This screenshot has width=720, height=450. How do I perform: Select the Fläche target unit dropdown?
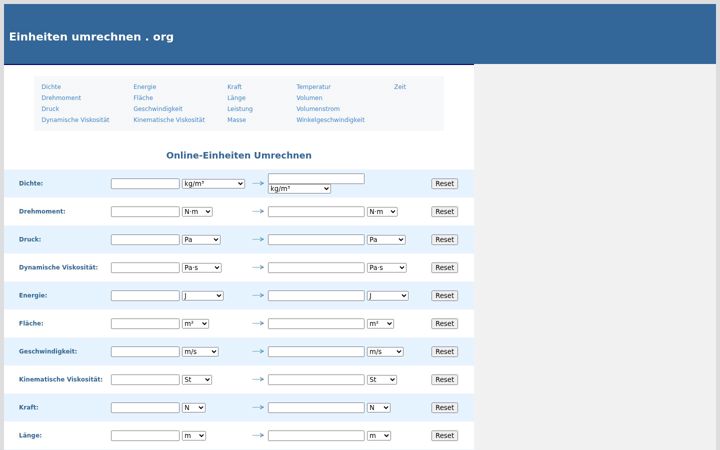pos(380,324)
